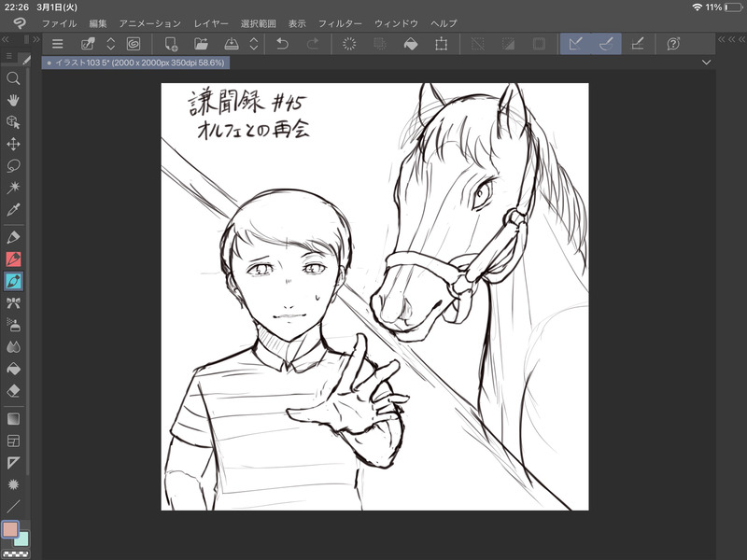The width and height of the screenshot is (747, 560).
Task: Open the レイヤー menu
Action: (211, 23)
